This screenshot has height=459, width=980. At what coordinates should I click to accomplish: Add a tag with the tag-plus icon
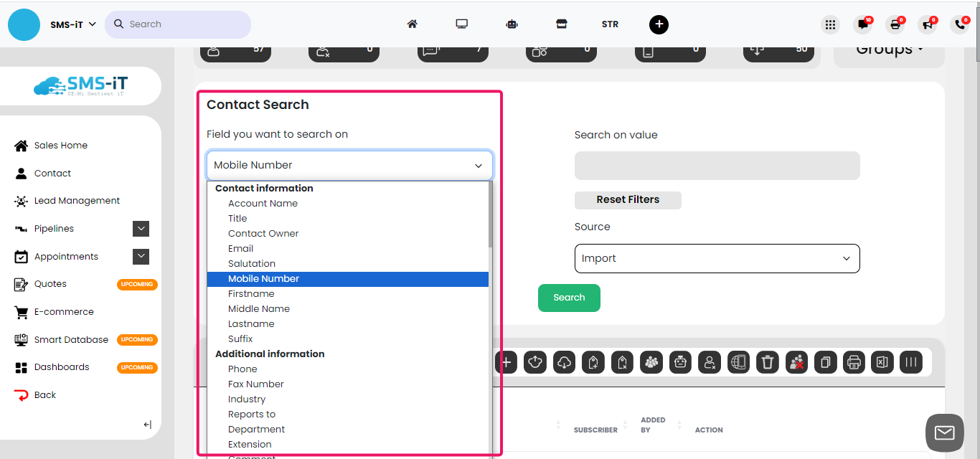pos(593,362)
